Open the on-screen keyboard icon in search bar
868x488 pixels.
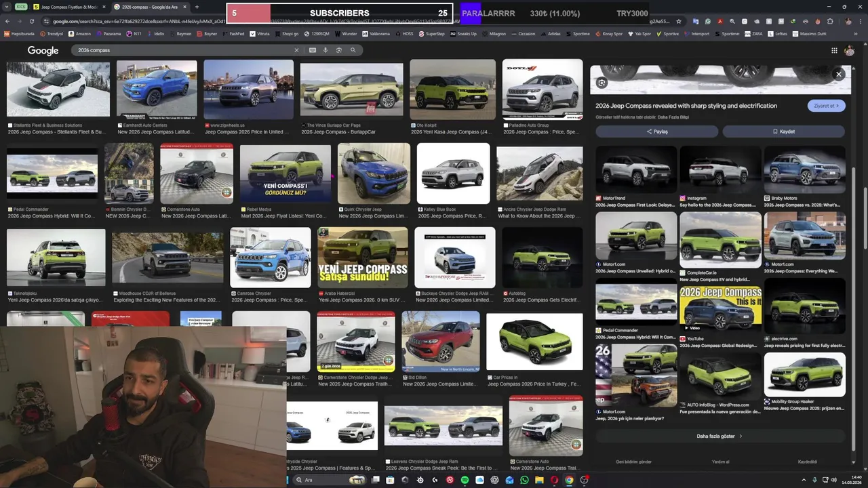[x=312, y=50]
